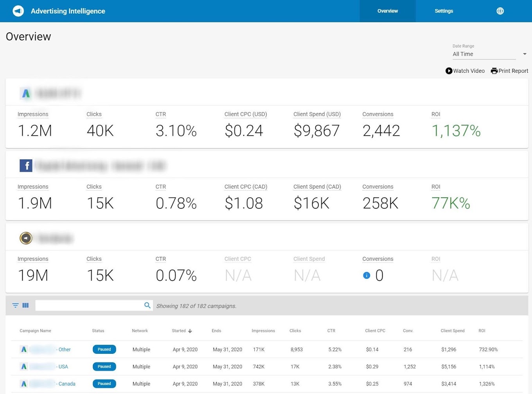Viewport: 532px width, 394px height.
Task: Click the Advertising Intelligence megaphone logo
Action: [x=18, y=11]
